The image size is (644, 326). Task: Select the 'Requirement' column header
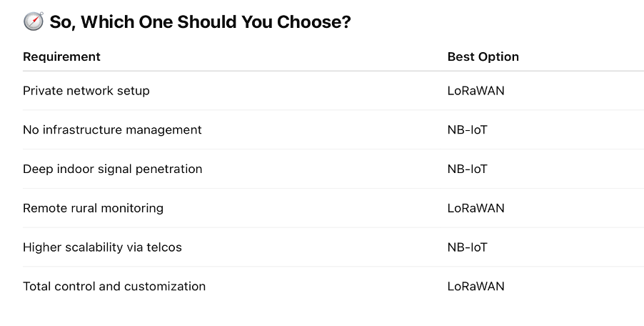61,56
